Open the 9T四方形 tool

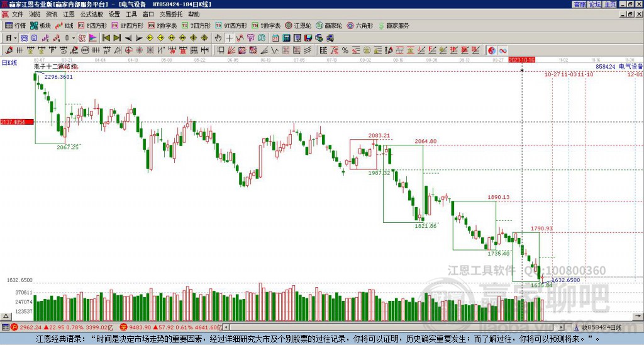(x=231, y=25)
